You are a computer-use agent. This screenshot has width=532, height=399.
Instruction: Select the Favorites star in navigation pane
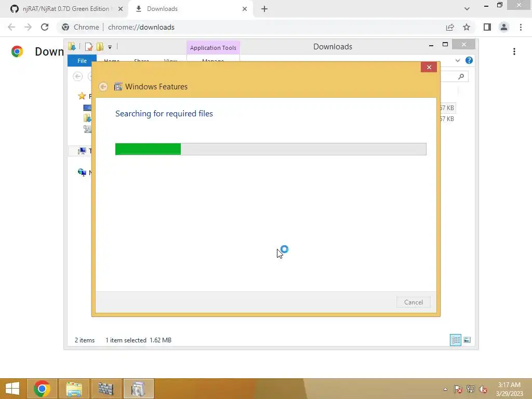82,96
